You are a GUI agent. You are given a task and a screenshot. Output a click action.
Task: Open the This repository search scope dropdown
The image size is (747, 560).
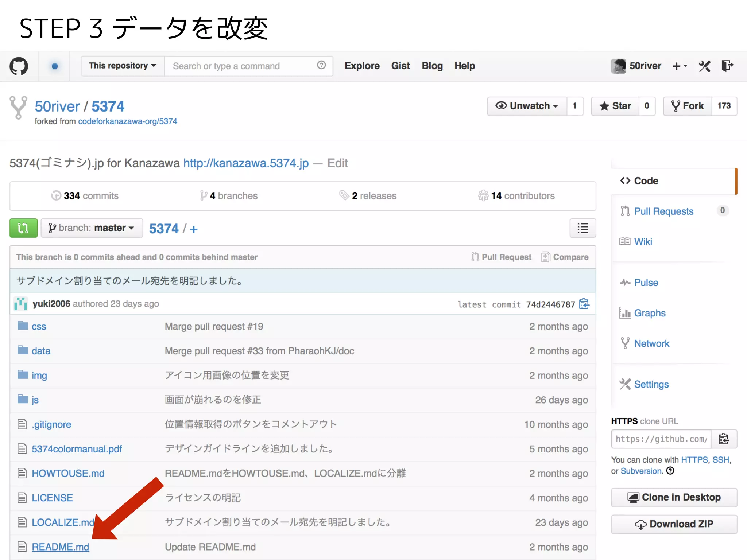(x=123, y=66)
